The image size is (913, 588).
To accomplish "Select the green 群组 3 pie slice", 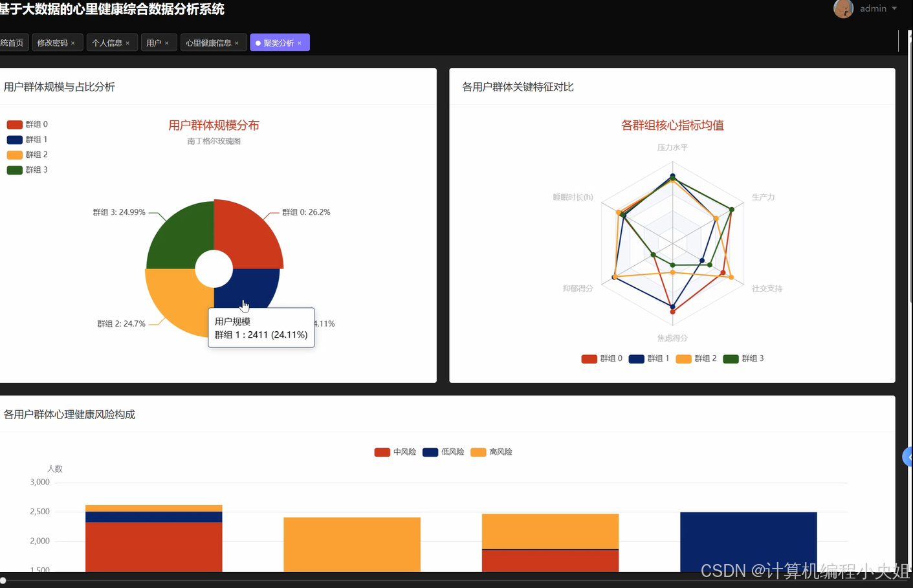I will point(181,236).
